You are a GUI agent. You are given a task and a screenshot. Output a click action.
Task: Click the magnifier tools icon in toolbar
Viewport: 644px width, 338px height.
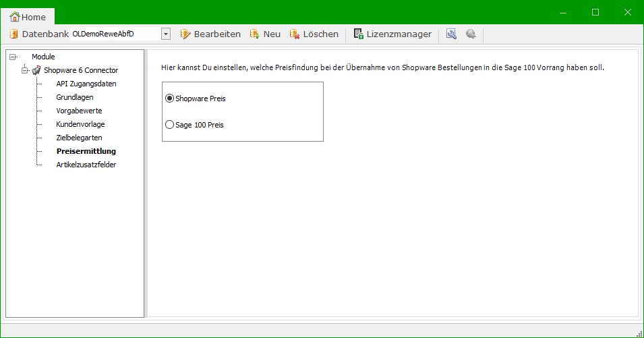[452, 34]
